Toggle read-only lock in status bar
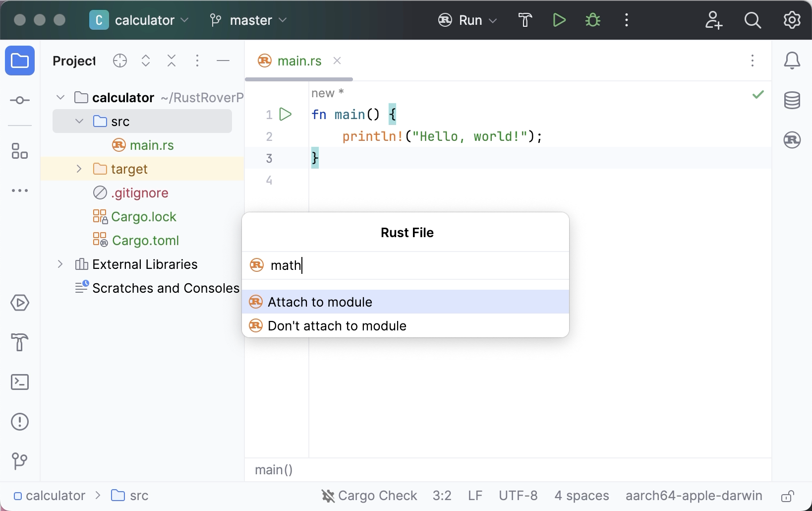This screenshot has height=511, width=812. point(788,496)
